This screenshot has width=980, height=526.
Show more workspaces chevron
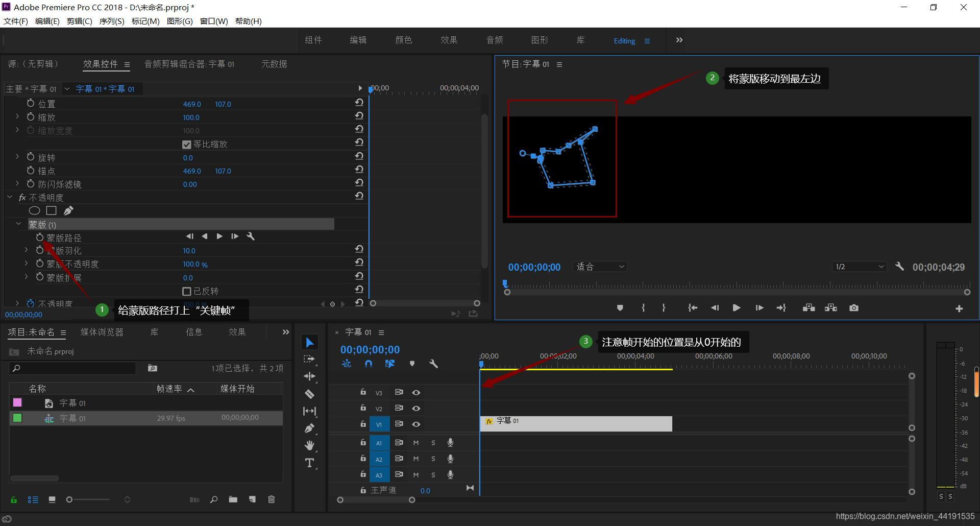tap(679, 40)
